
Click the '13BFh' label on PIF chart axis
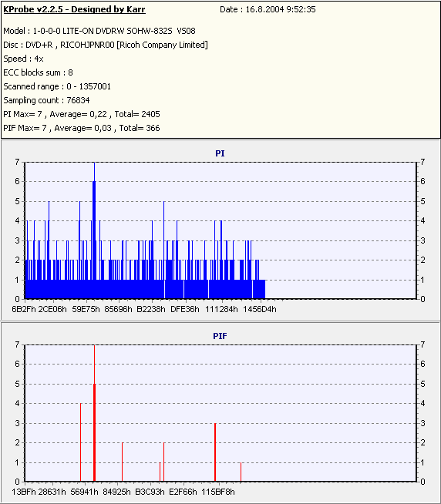pyautogui.click(x=23, y=492)
